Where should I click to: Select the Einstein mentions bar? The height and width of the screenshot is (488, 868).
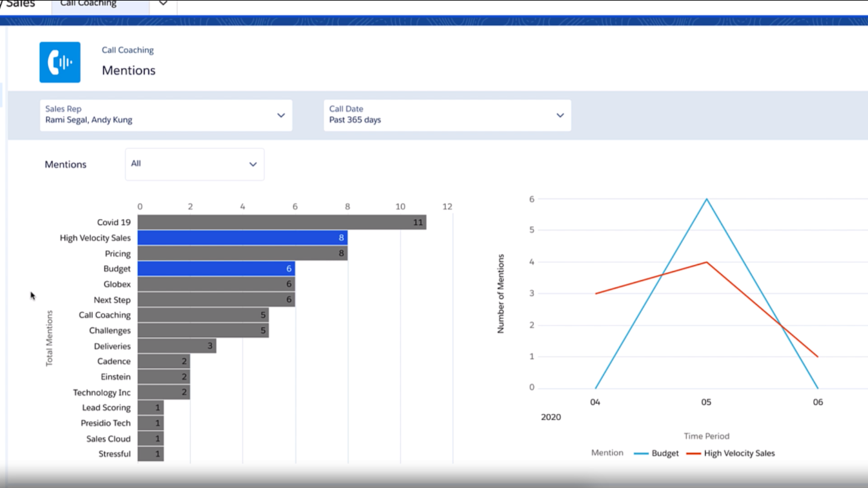pyautogui.click(x=163, y=376)
